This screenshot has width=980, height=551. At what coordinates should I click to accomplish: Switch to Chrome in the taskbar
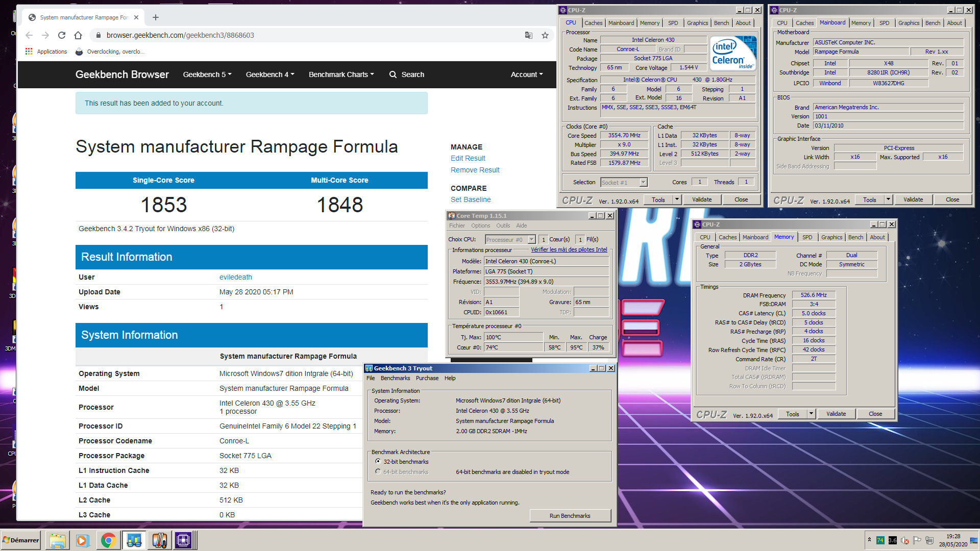coord(108,540)
